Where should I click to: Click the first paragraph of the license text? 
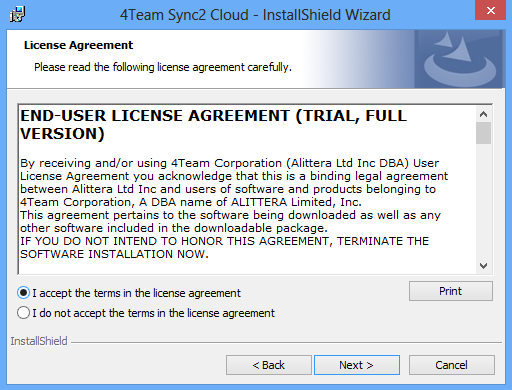click(234, 182)
